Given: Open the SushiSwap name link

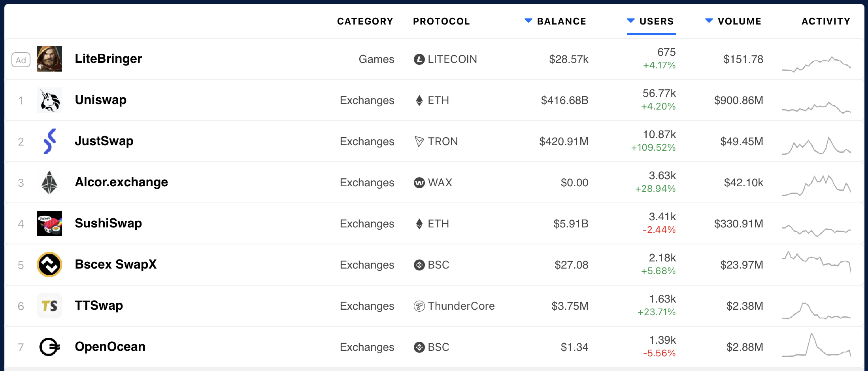Looking at the screenshot, I should pos(108,223).
